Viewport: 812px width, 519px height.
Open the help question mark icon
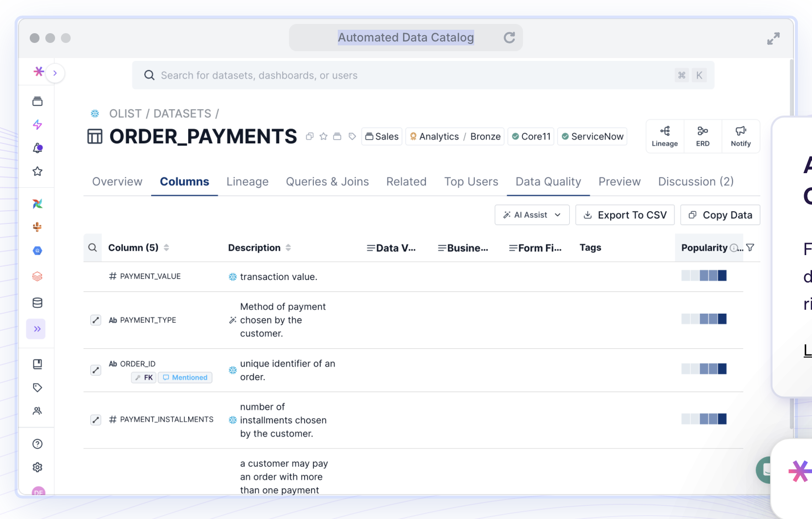[38, 444]
